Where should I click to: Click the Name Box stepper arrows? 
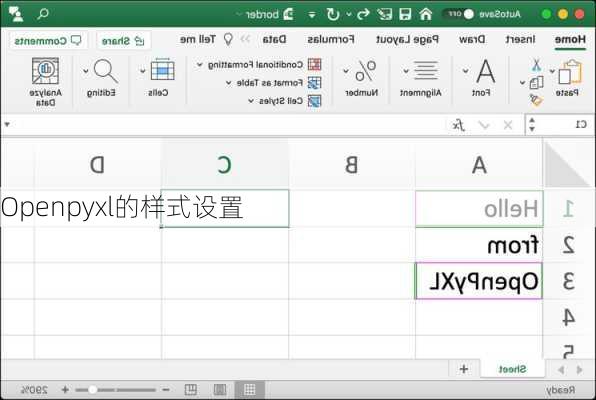pyautogui.click(x=532, y=124)
